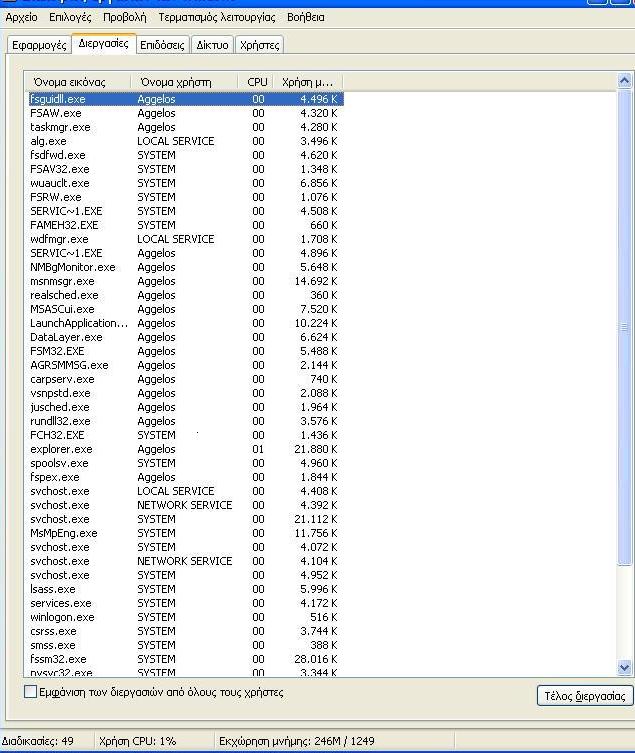635x753 pixels.
Task: Open the Τερματισμός λειτουργίας menu
Action: [216, 17]
